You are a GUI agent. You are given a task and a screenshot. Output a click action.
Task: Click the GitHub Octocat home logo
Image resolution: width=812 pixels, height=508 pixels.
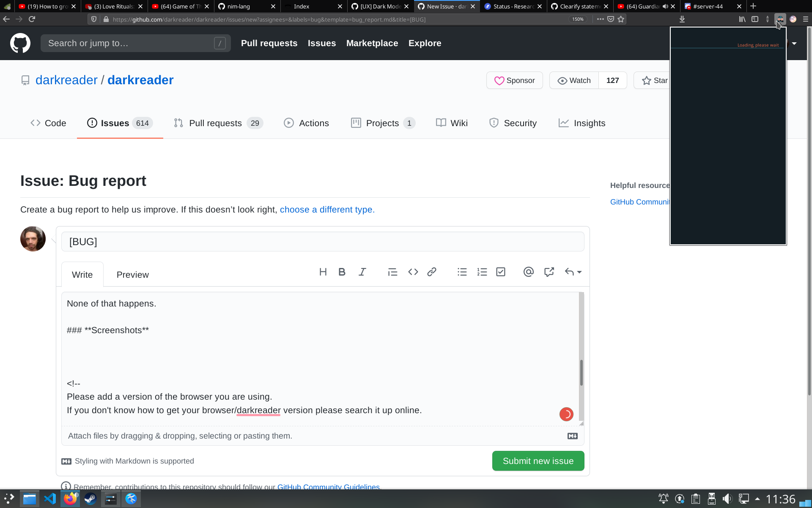tap(20, 43)
